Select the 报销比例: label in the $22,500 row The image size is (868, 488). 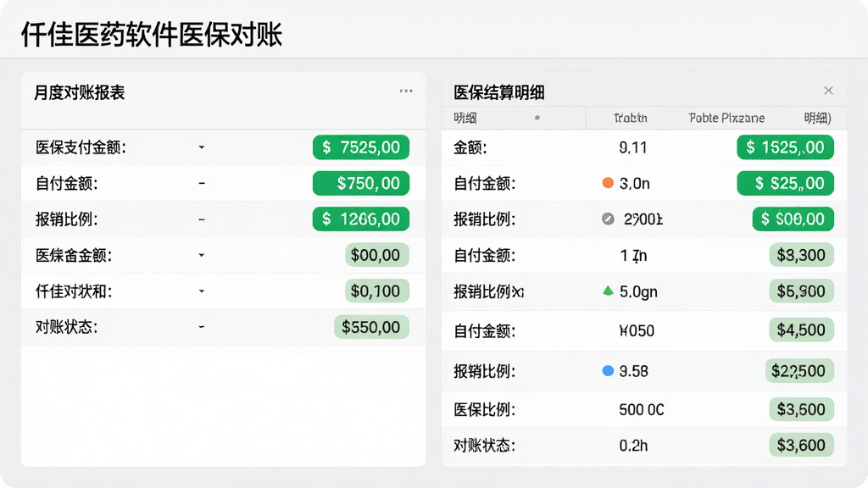[x=484, y=371]
